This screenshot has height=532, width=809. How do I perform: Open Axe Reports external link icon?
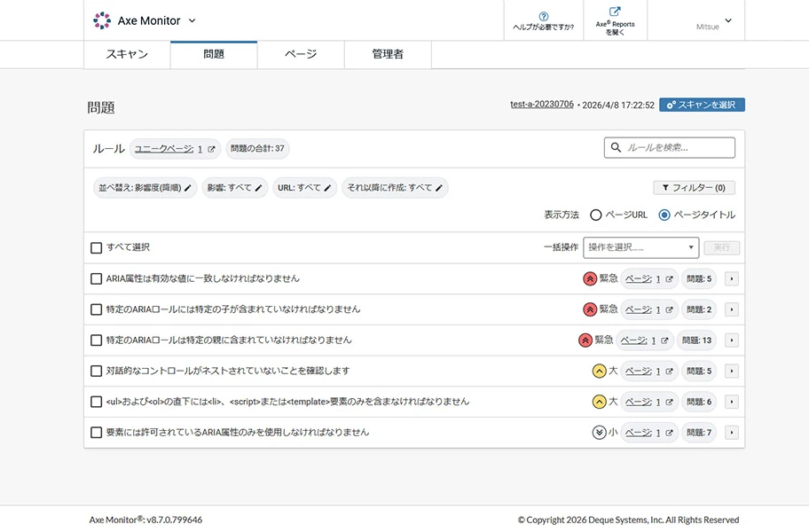point(615,12)
